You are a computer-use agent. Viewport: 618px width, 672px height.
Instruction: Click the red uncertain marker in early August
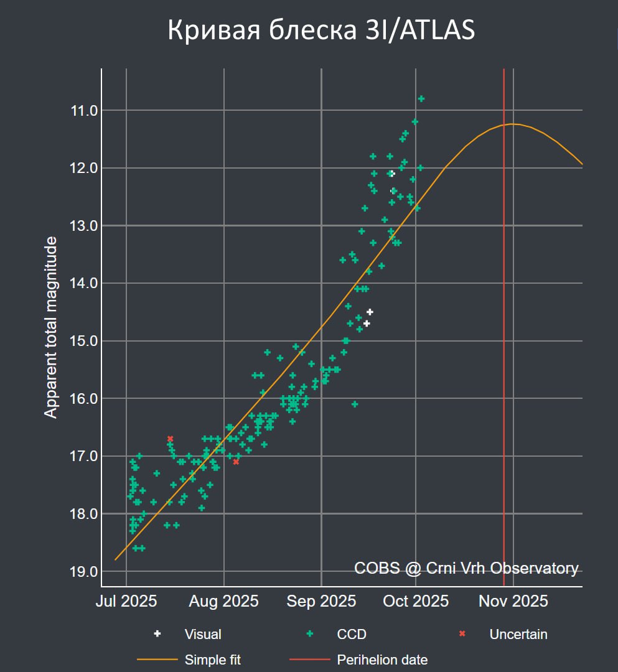236,462
